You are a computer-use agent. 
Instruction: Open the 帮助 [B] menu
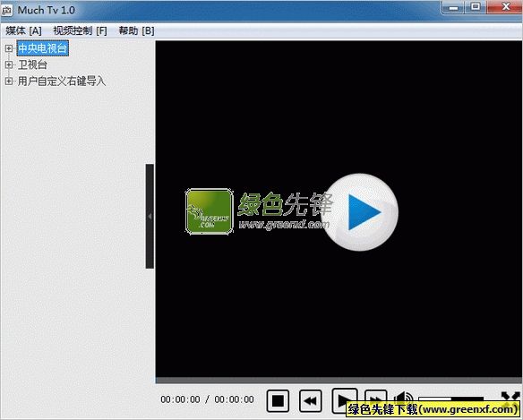click(x=136, y=30)
